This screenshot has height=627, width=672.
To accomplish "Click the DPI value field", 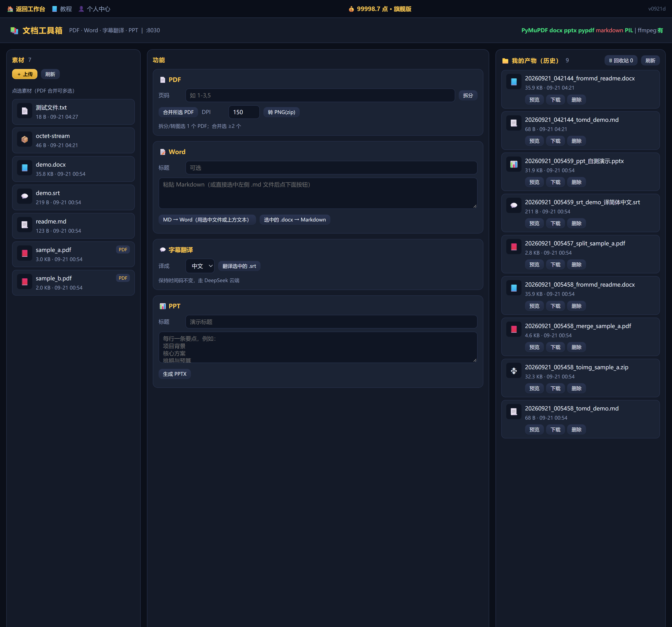I will [244, 112].
